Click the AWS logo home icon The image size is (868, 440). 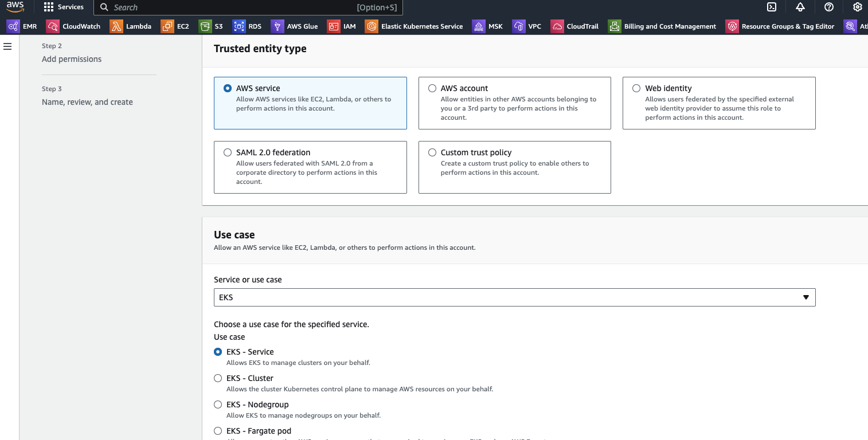15,7
